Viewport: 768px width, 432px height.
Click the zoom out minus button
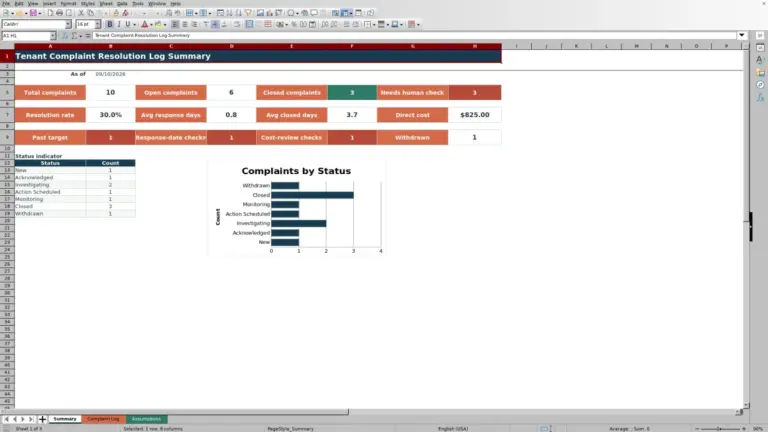point(697,429)
